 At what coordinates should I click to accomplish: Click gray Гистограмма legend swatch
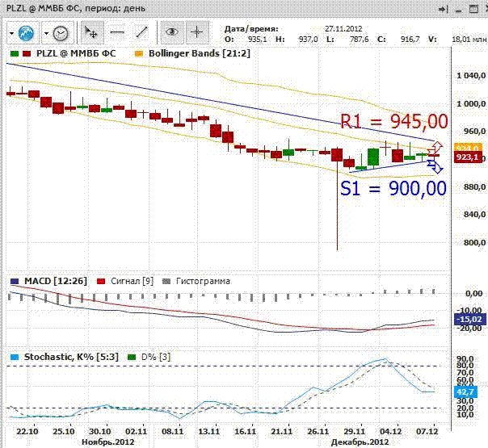(x=166, y=282)
